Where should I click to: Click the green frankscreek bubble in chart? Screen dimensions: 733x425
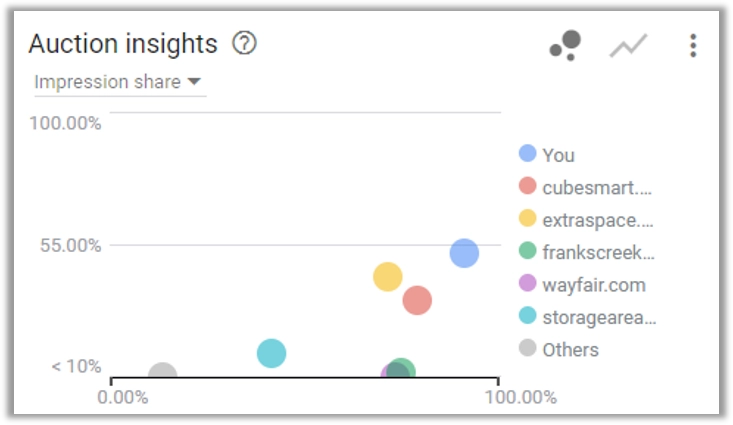(x=403, y=366)
